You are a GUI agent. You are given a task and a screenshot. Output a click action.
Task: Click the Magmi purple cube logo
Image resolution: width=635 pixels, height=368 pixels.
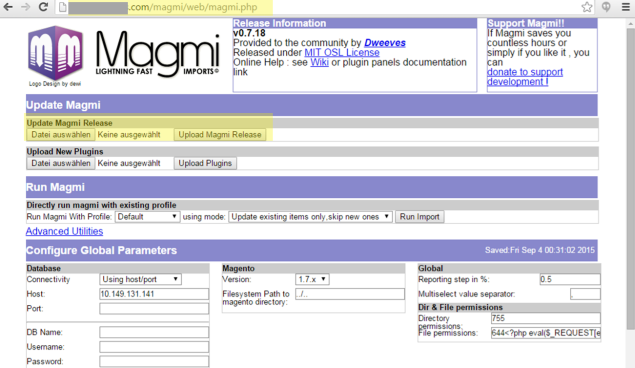55,53
